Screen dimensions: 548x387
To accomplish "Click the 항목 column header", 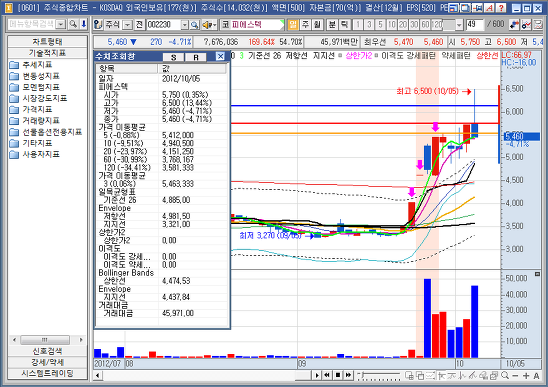I will pos(127,69).
